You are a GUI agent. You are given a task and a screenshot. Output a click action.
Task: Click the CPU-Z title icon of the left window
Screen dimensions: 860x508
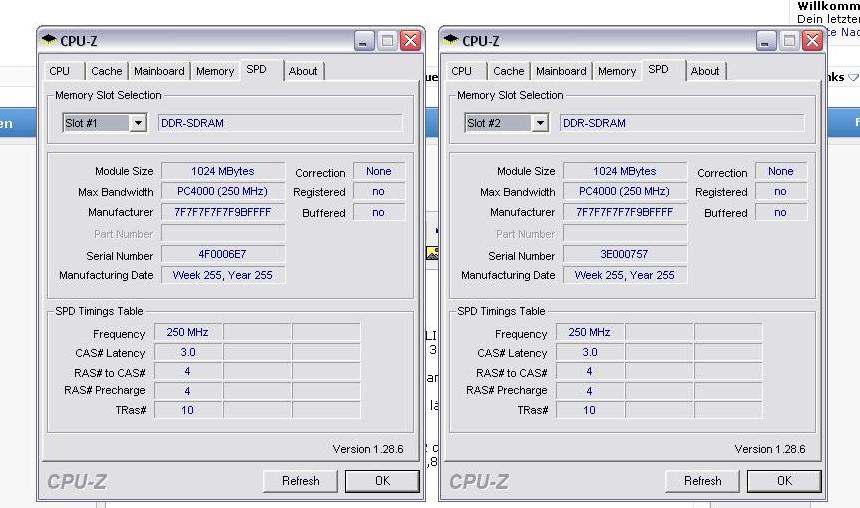tap(49, 39)
